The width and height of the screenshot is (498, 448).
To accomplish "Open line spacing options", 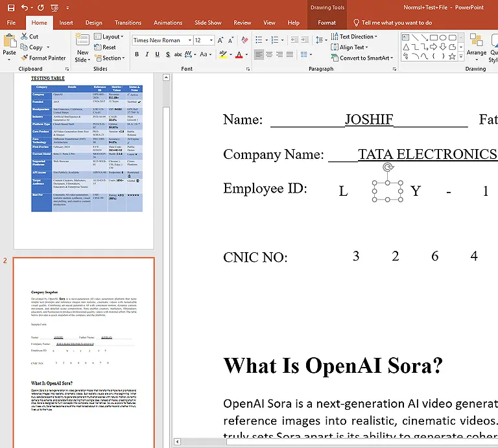I will [x=322, y=40].
